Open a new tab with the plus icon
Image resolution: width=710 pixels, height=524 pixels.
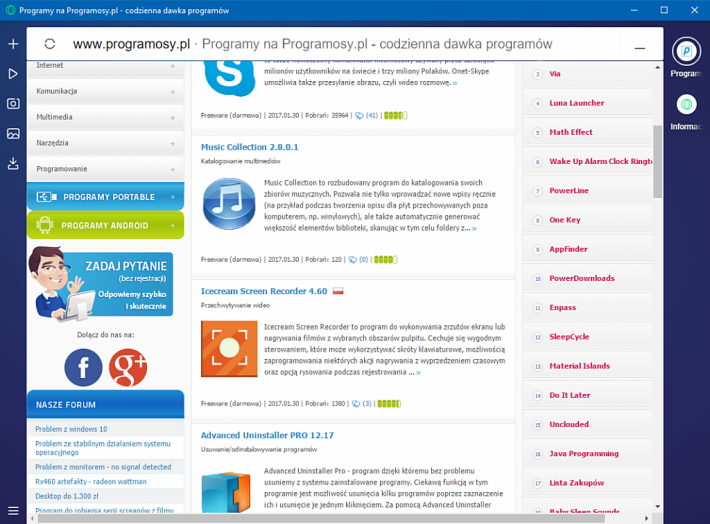13,44
